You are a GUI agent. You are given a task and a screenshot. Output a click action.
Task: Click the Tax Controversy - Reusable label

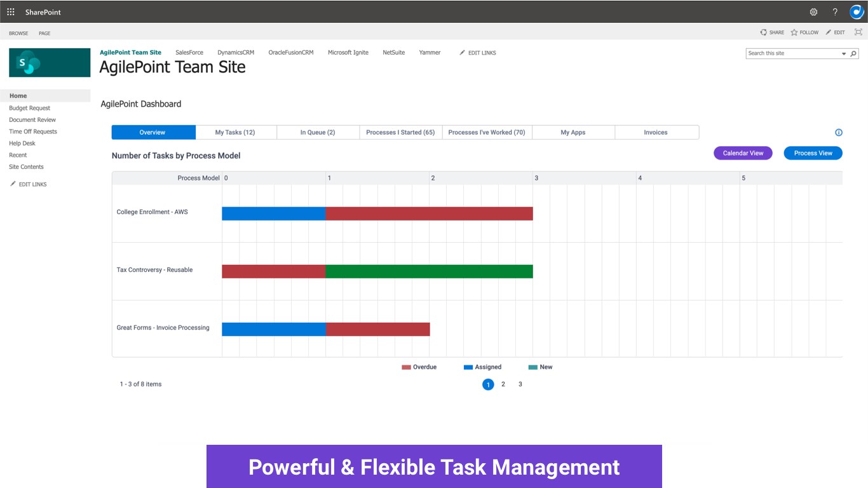tap(154, 270)
